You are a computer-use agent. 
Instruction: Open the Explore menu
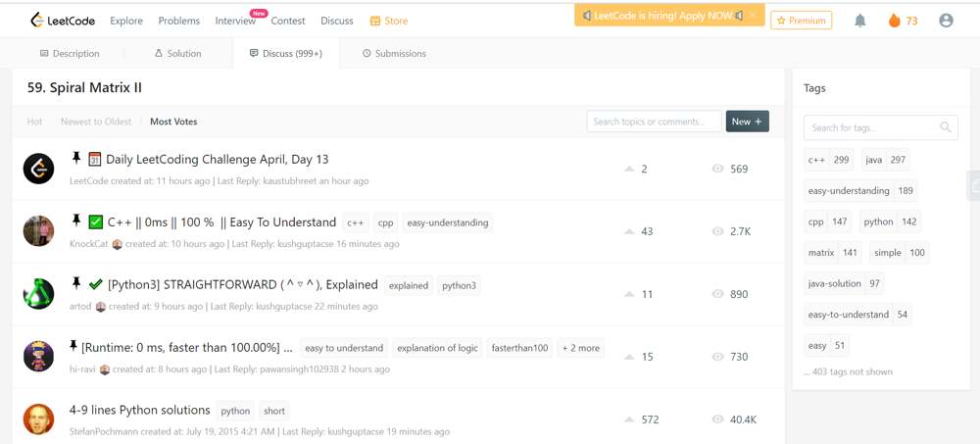point(126,21)
